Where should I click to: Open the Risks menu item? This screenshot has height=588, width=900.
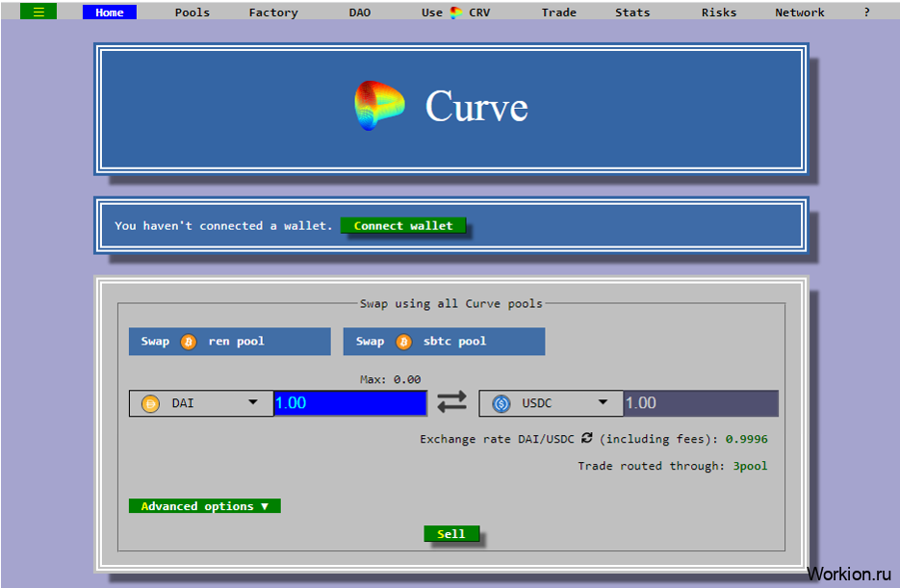pos(719,13)
